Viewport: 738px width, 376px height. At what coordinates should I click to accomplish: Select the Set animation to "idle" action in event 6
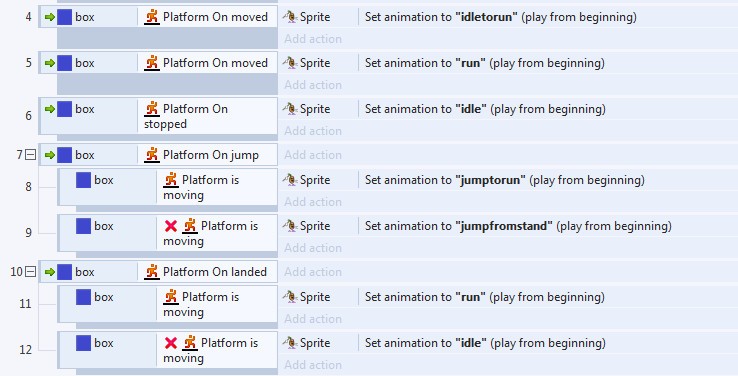coord(485,109)
